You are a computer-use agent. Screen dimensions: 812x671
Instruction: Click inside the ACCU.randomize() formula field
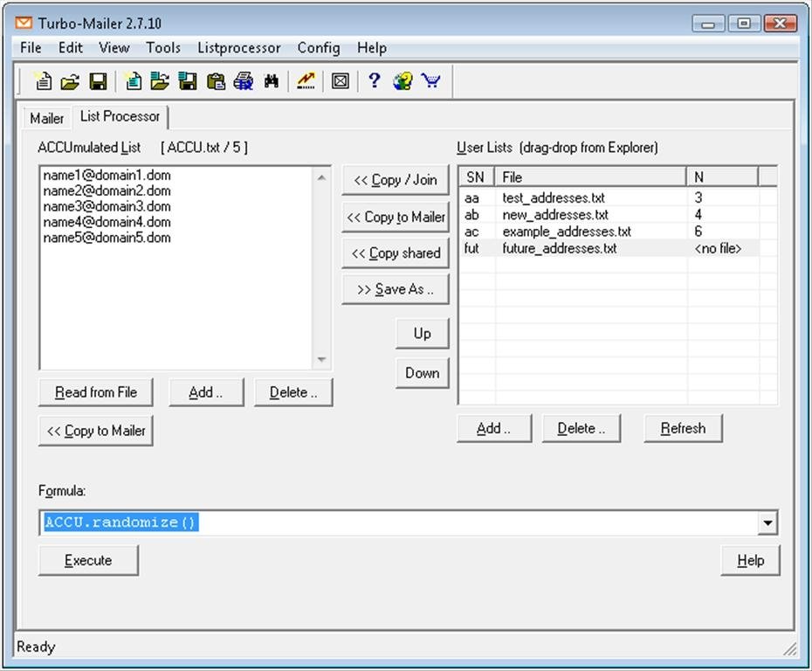pos(399,522)
